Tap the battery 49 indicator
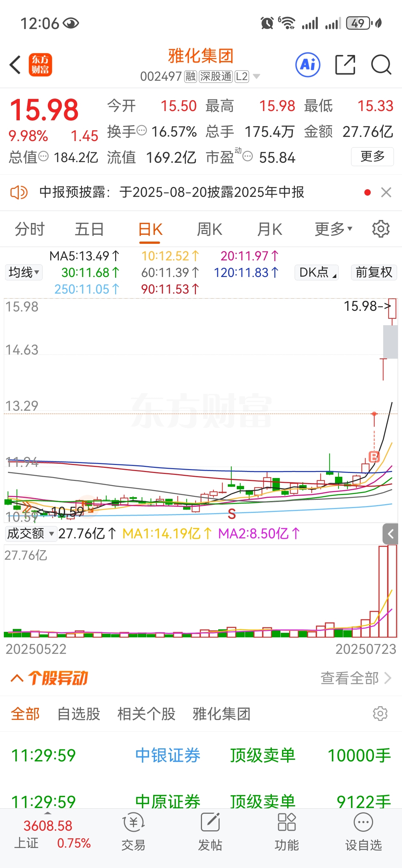The height and width of the screenshot is (868, 402). coord(359,23)
